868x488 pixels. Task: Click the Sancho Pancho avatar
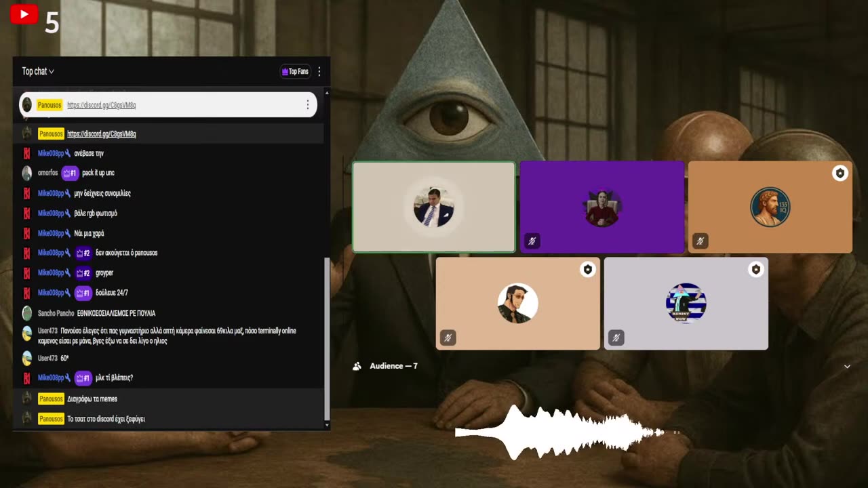point(27,313)
